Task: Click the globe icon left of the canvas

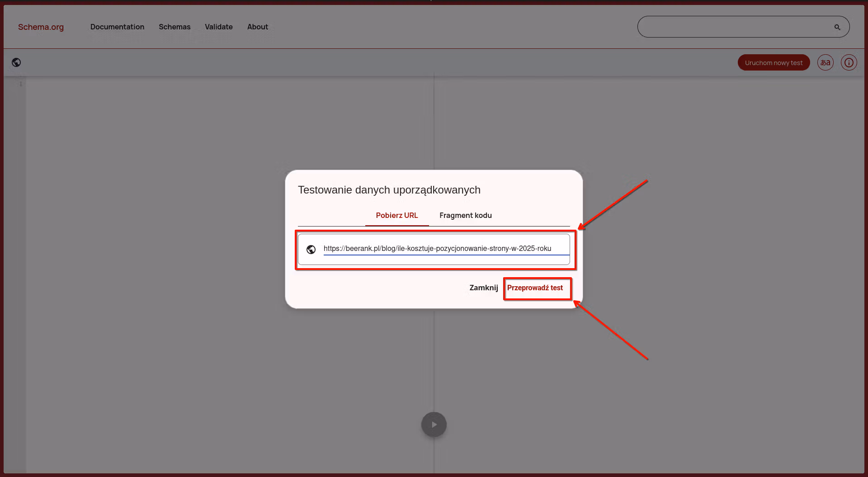Action: 16,62
